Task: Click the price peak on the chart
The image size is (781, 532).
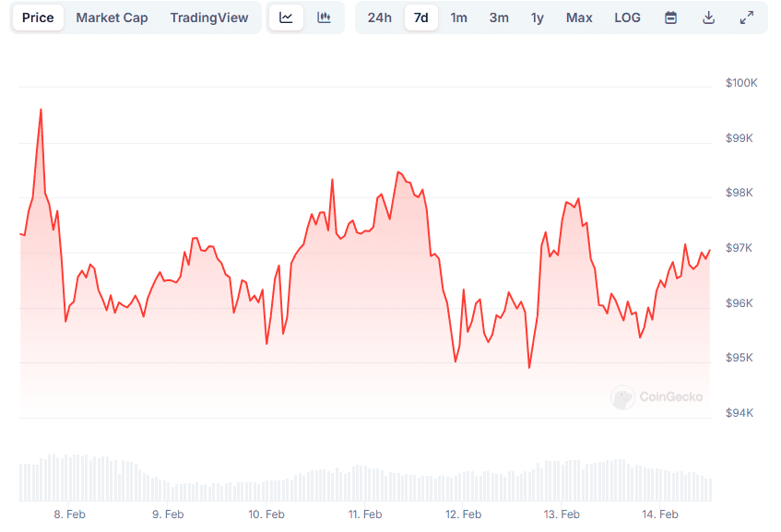Action: (x=41, y=109)
